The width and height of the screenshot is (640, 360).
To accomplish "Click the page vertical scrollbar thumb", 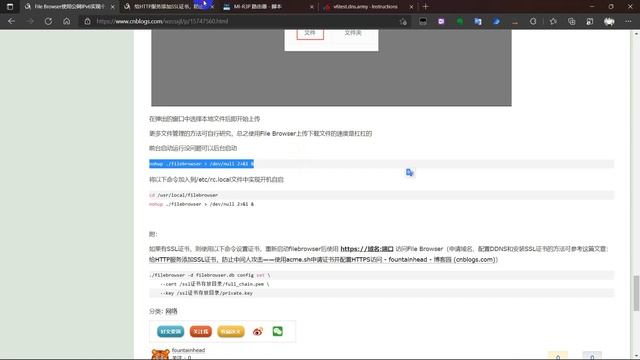I will coord(636,293).
